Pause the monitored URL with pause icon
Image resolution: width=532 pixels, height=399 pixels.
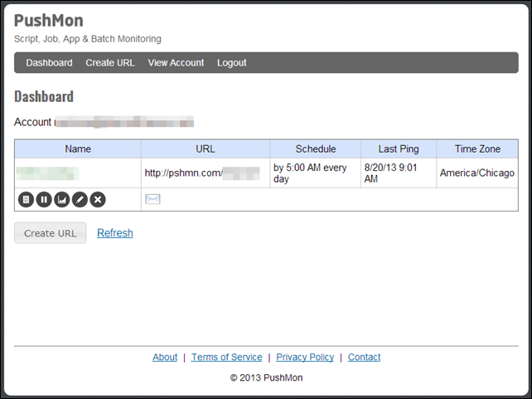point(44,199)
